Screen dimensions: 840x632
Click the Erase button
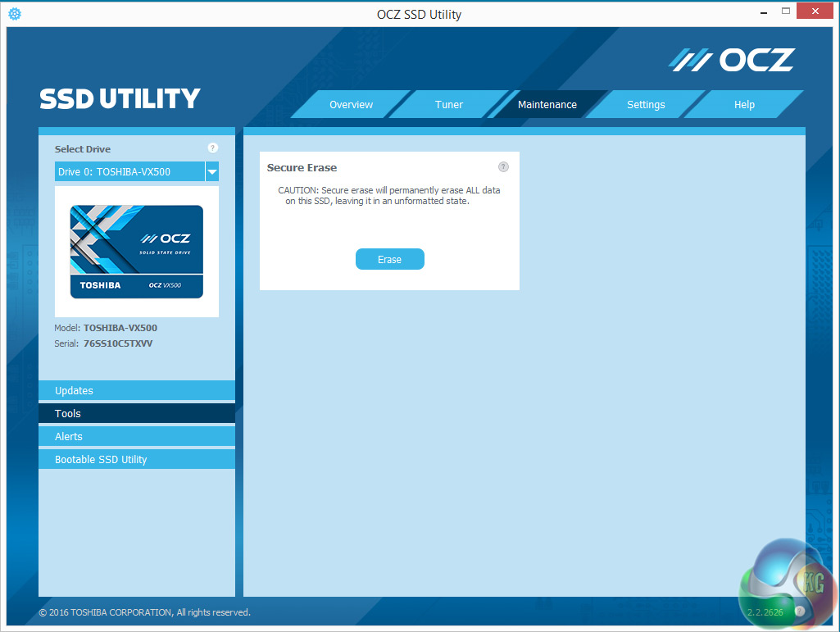pos(389,260)
